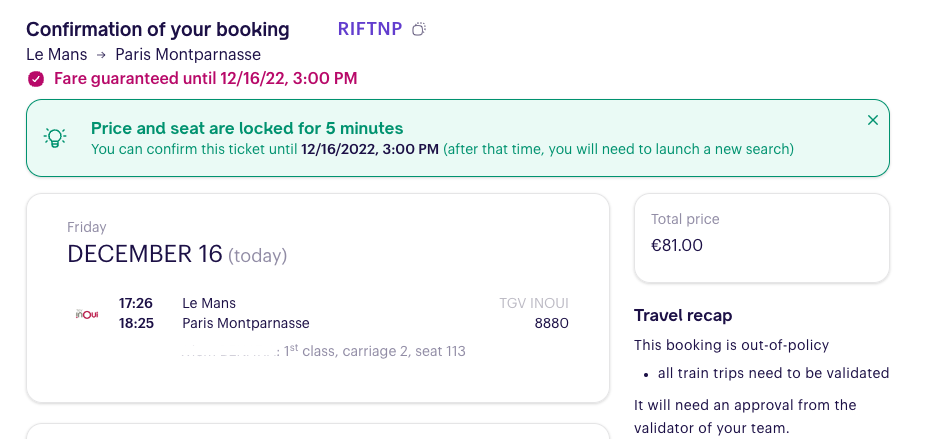Click the fare guaranteed checkmark badge
Viewport: 927px width, 439px height.
coord(36,78)
